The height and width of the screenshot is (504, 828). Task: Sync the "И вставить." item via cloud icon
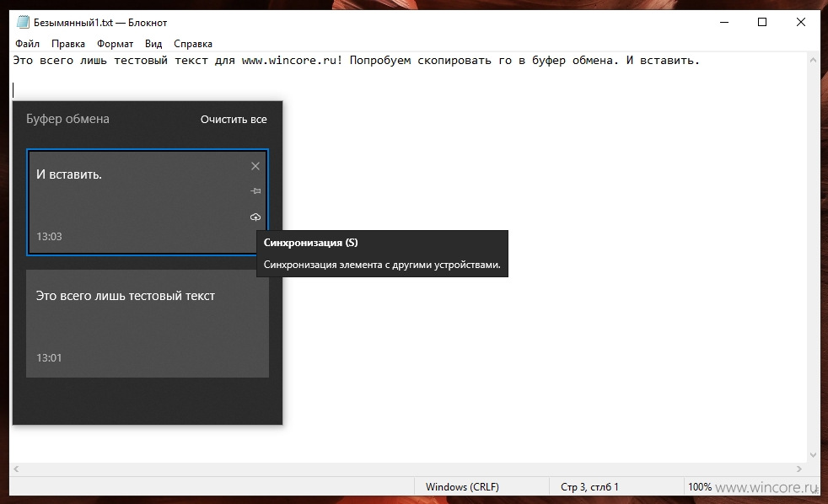click(255, 217)
